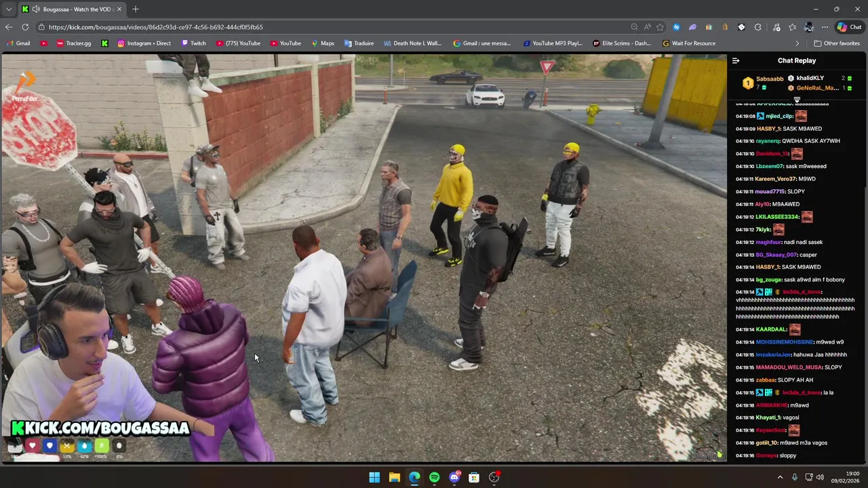Click chat username MAMADOU_WELD_MUSA
Viewport: 868px width, 488px height.
[x=789, y=367]
